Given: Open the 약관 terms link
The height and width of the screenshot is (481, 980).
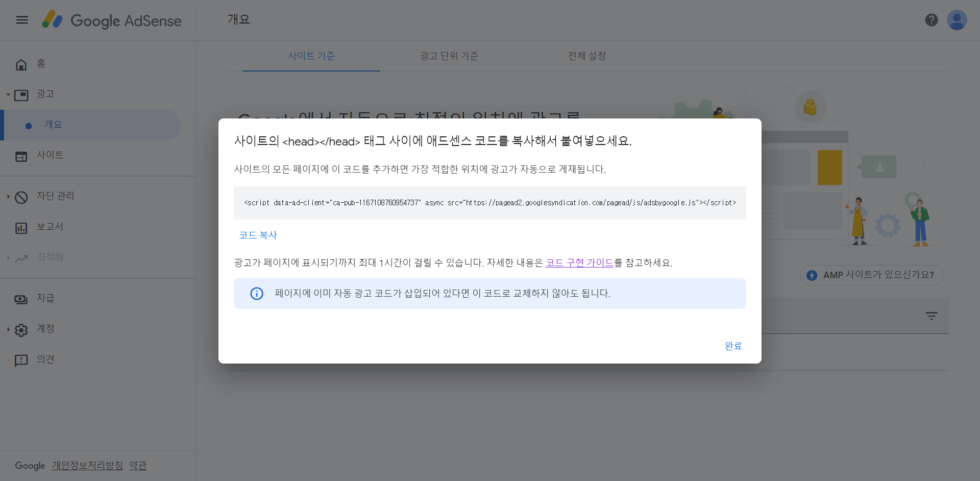Looking at the screenshot, I should coord(138,466).
